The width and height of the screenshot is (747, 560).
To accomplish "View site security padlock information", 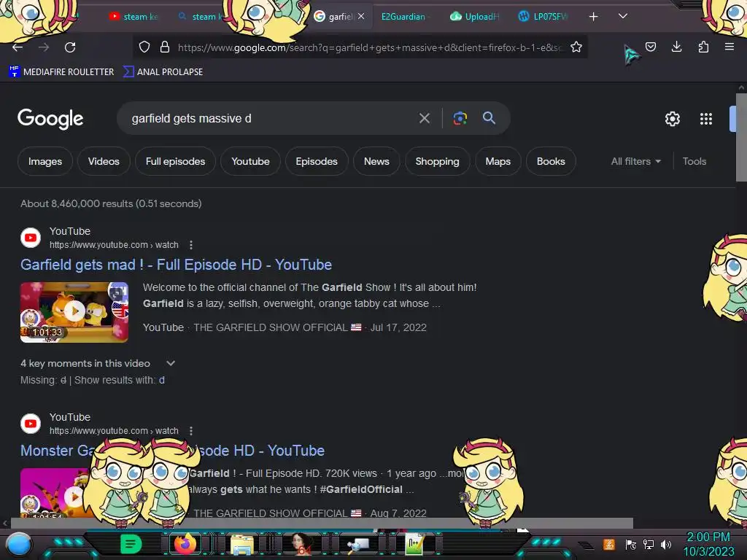I will coord(165,47).
